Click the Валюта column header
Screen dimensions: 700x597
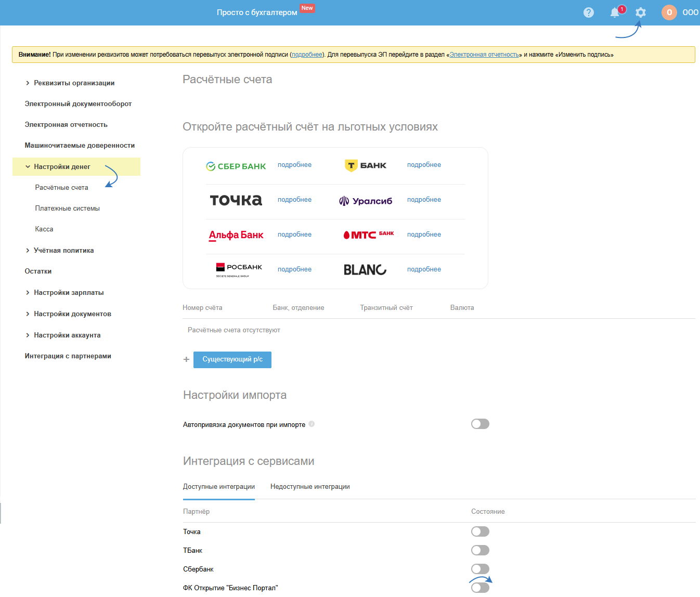(462, 308)
